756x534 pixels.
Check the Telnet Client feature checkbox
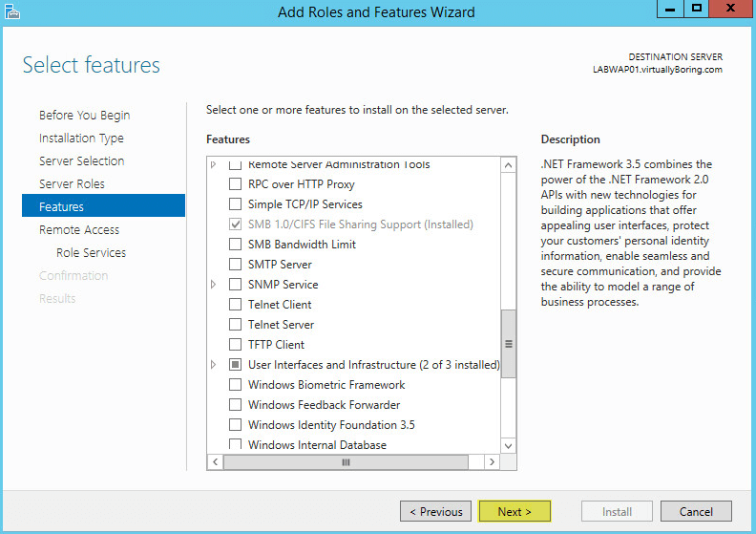(x=235, y=305)
